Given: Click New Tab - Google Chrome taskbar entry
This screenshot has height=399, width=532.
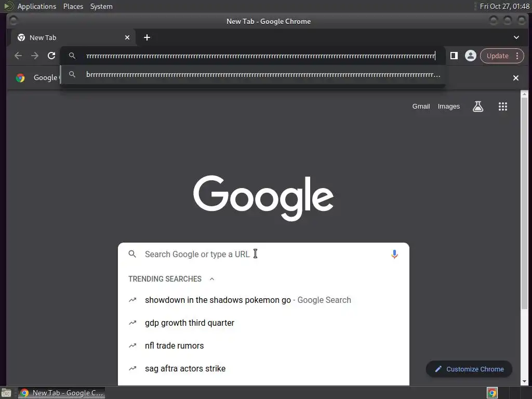Looking at the screenshot, I should 61,393.
